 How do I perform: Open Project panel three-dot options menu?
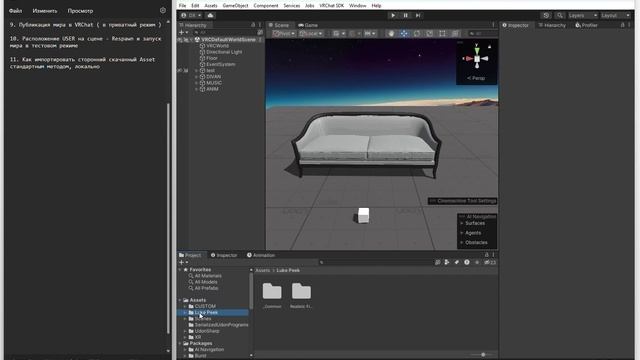coord(493,255)
